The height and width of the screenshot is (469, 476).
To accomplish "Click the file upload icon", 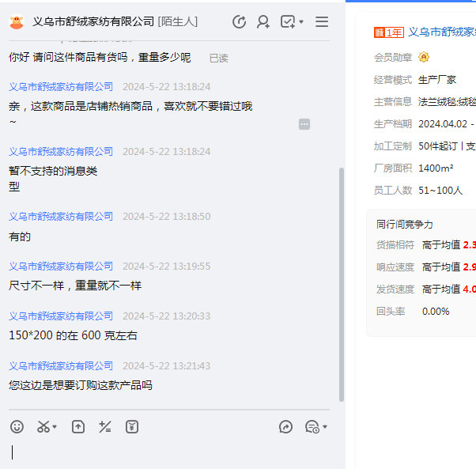I will pyautogui.click(x=78, y=427).
